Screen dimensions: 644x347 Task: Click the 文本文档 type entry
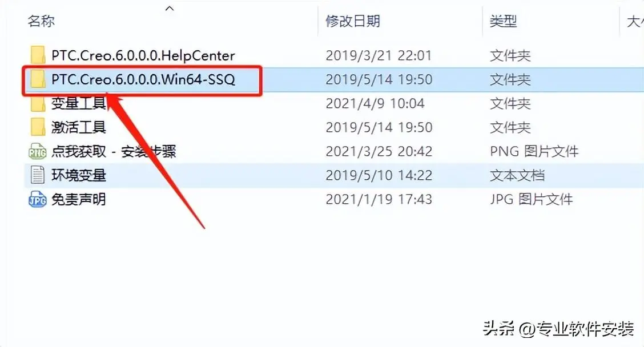coord(517,175)
